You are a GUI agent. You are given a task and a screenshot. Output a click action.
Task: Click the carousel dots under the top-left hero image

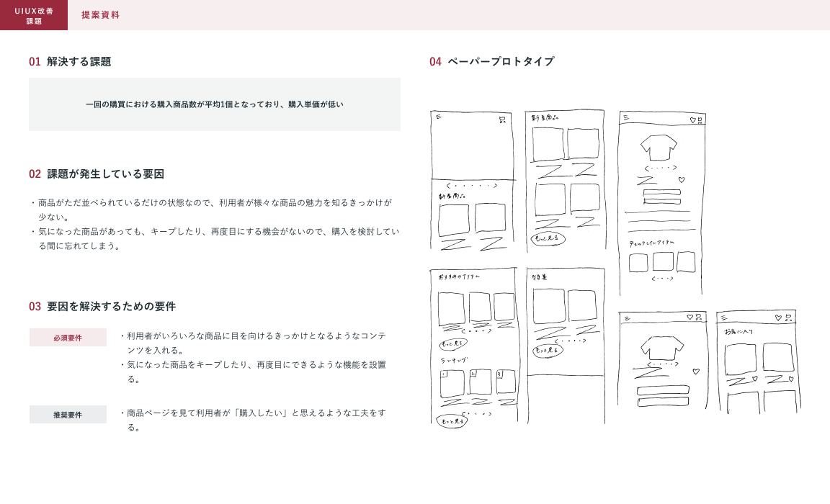472,186
